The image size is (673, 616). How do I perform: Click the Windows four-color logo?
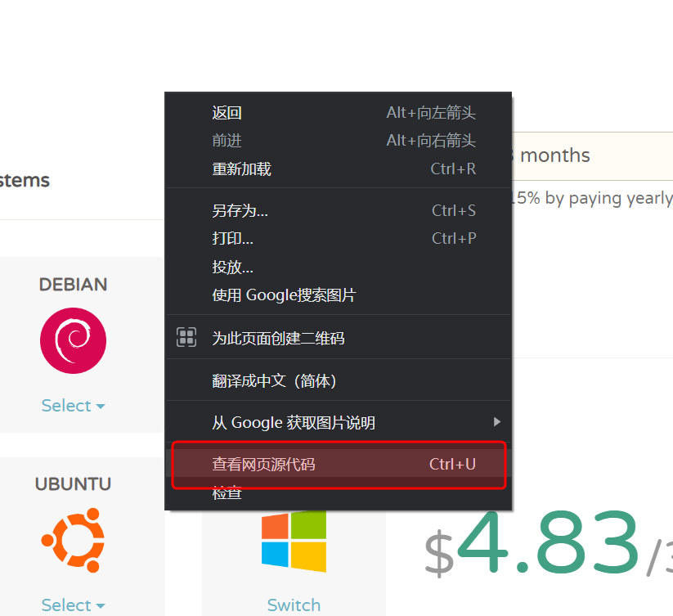pyautogui.click(x=294, y=541)
